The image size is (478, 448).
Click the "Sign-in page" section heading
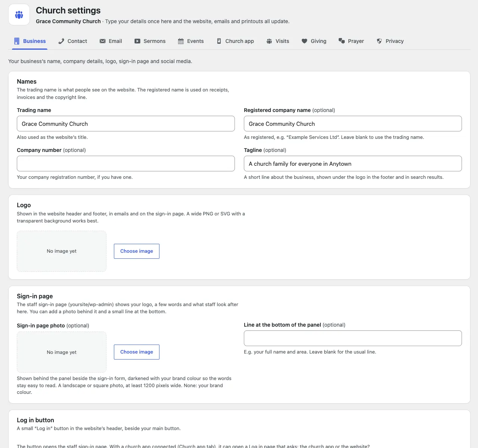[x=35, y=296]
